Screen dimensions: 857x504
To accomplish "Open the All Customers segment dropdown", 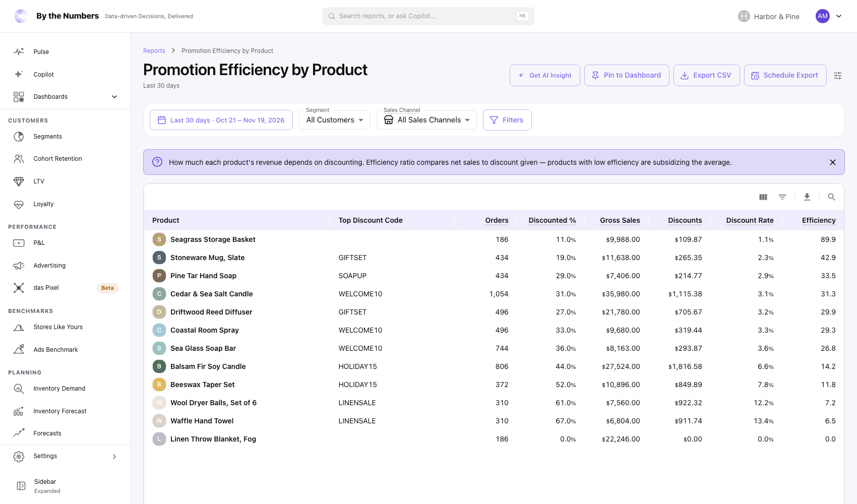I will [335, 120].
